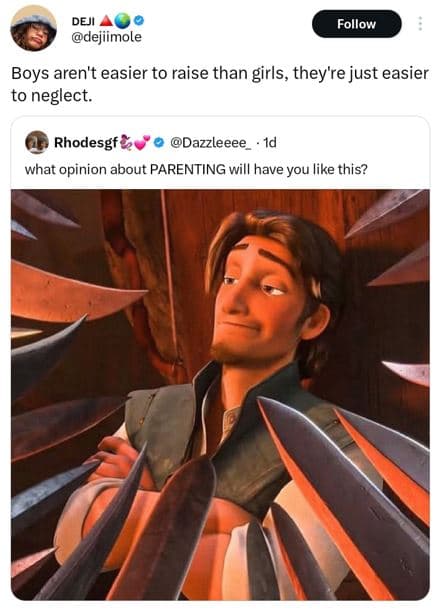The width and height of the screenshot is (442, 612).
Task: Click the Follow button
Action: point(356,24)
